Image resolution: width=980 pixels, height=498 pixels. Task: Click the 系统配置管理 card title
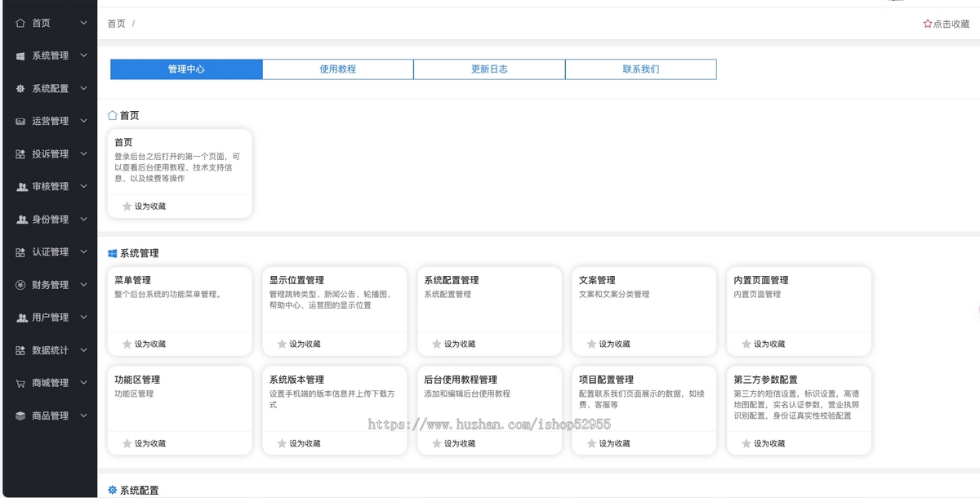point(452,280)
